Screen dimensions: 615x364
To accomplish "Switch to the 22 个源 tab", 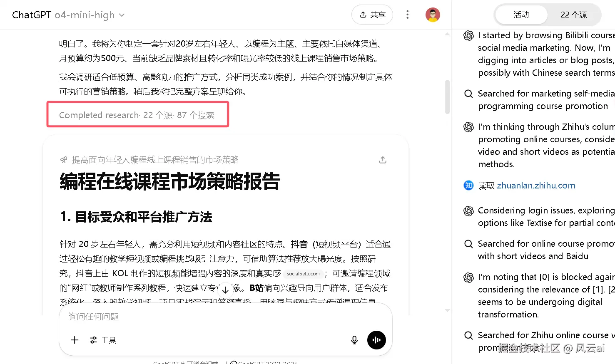I will click(x=573, y=15).
